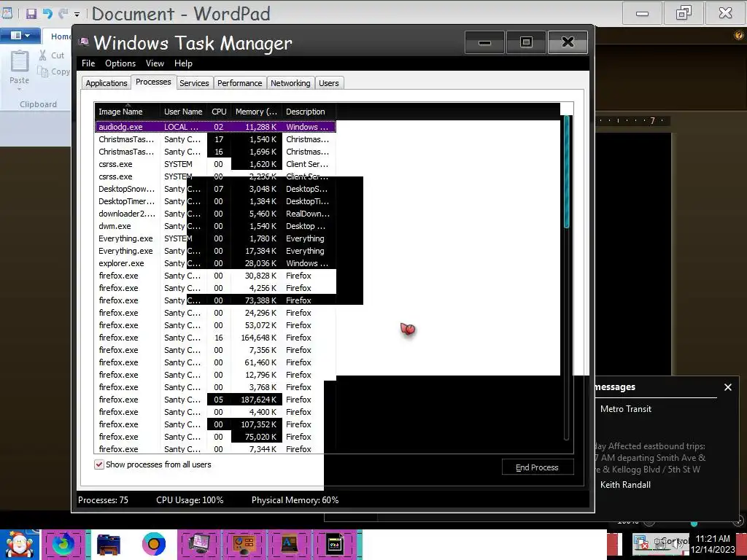Select ChristmasTas... row with 1,540 K memory
747x560 pixels.
215,139
